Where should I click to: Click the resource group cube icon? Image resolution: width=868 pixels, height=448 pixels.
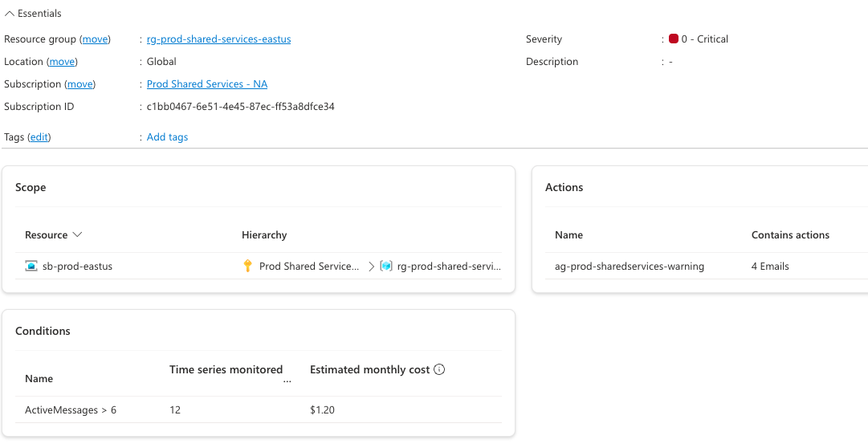386,267
